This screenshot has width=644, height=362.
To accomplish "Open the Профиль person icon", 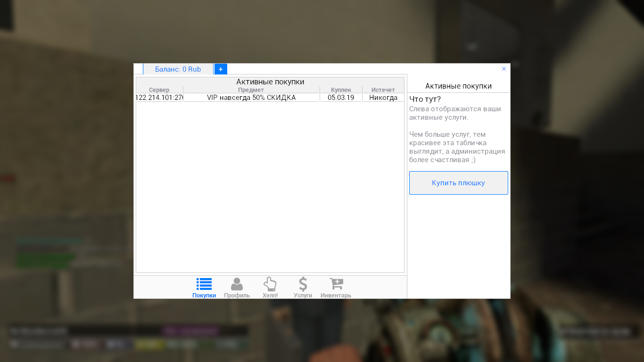I will point(237,283).
